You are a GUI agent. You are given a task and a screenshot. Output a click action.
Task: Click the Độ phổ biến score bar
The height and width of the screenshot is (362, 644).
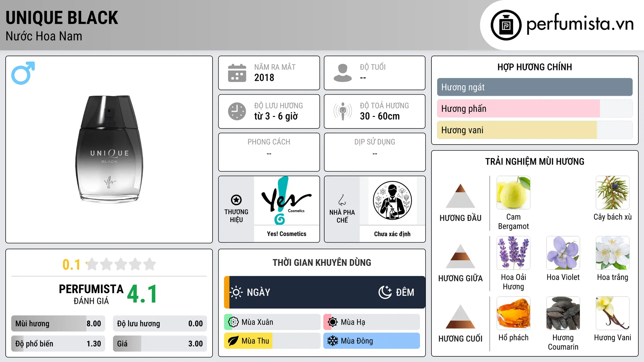[x=58, y=343]
